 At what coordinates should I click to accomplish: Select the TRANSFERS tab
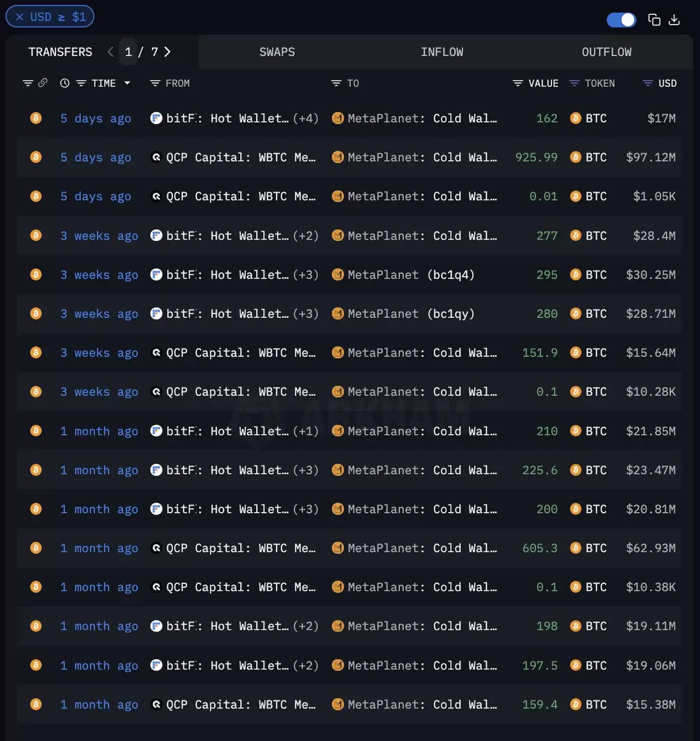[x=60, y=52]
